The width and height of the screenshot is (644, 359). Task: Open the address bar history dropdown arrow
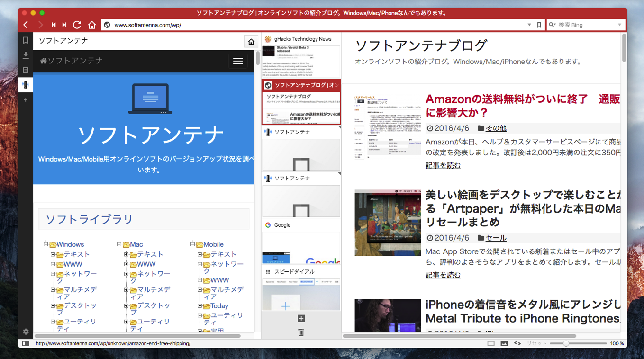(529, 25)
